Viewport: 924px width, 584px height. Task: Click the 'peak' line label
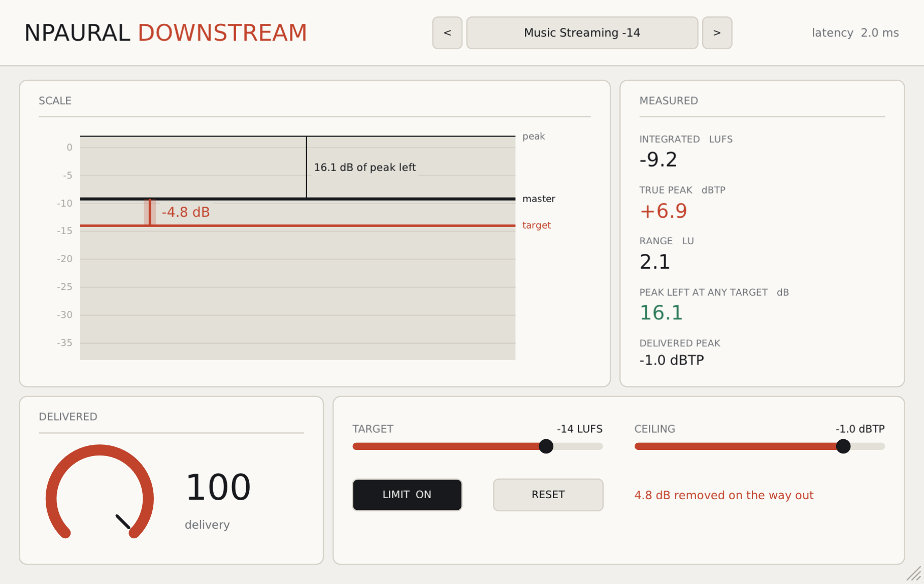[x=534, y=136]
